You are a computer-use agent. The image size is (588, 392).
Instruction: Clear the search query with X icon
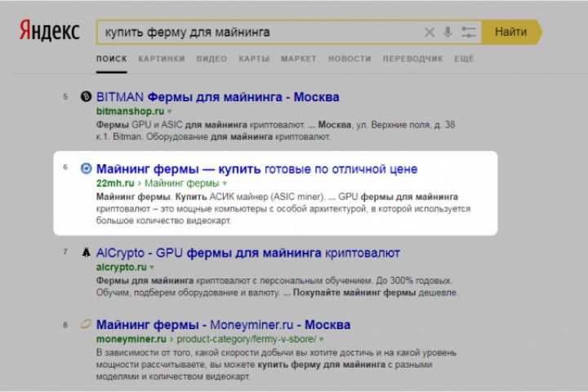430,33
